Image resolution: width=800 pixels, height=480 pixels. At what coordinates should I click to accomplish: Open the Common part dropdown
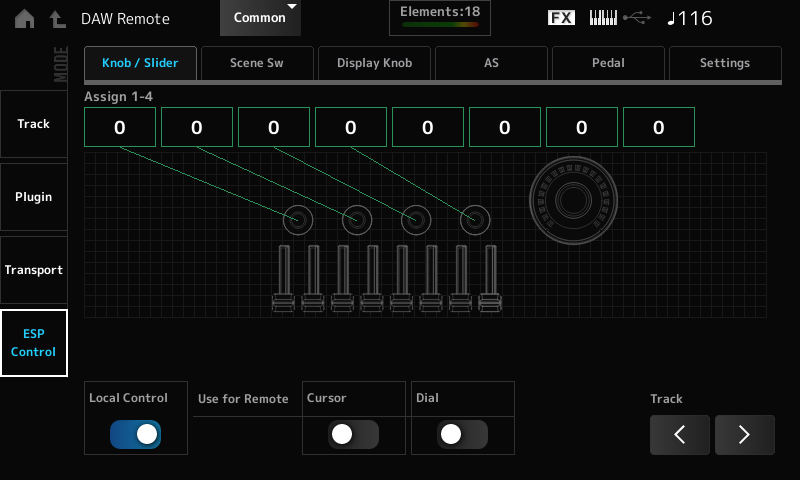point(260,18)
